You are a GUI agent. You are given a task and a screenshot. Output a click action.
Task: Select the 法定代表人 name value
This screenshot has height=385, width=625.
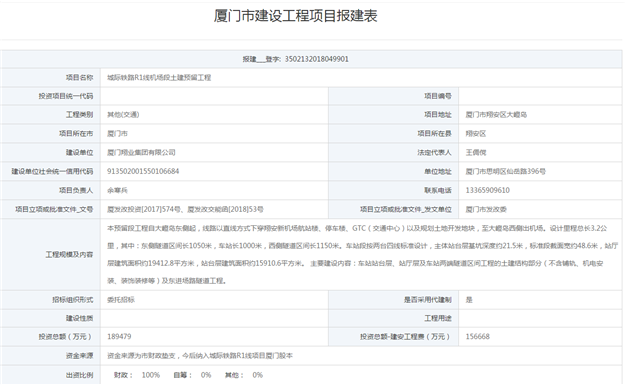coord(476,152)
